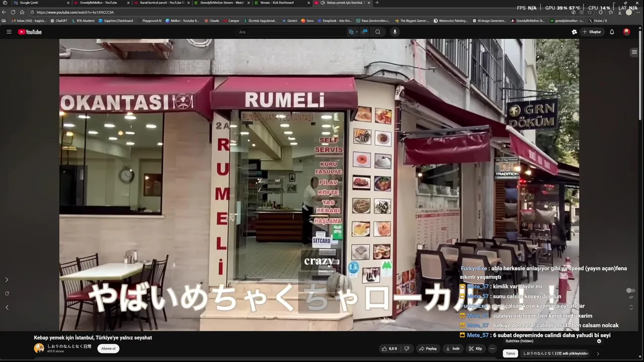This screenshot has width=644, height=362.
Task: Open the ChatGPT bookmark
Action: pos(59,21)
